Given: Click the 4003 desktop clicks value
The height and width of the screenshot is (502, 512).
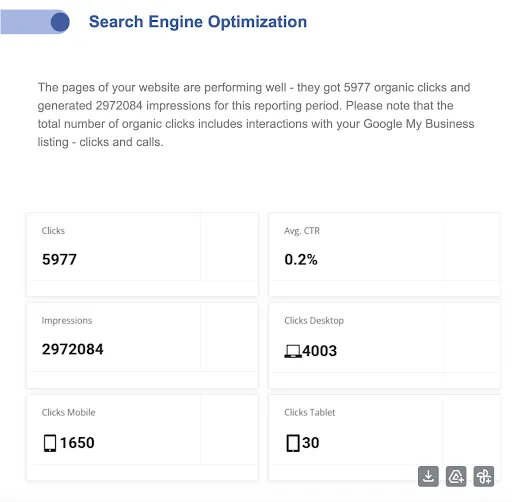Looking at the screenshot, I should click(320, 351).
